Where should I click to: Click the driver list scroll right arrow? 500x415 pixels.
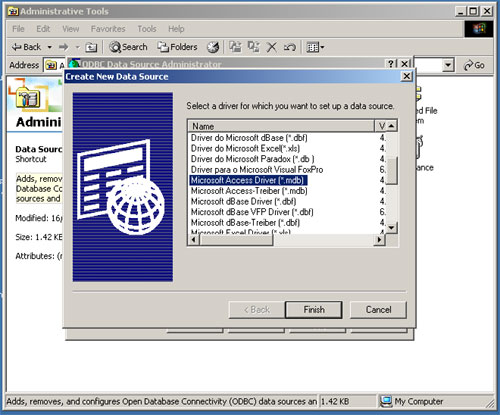(x=379, y=240)
